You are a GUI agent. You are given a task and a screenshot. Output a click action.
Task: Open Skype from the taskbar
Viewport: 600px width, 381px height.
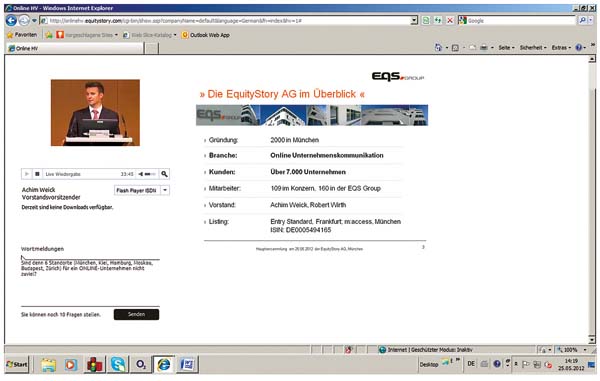coord(117,364)
